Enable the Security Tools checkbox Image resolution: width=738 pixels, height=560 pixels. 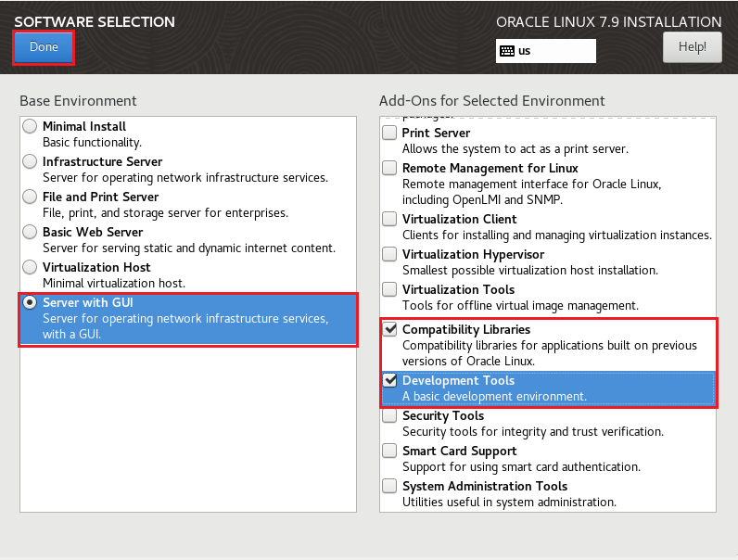pyautogui.click(x=389, y=415)
